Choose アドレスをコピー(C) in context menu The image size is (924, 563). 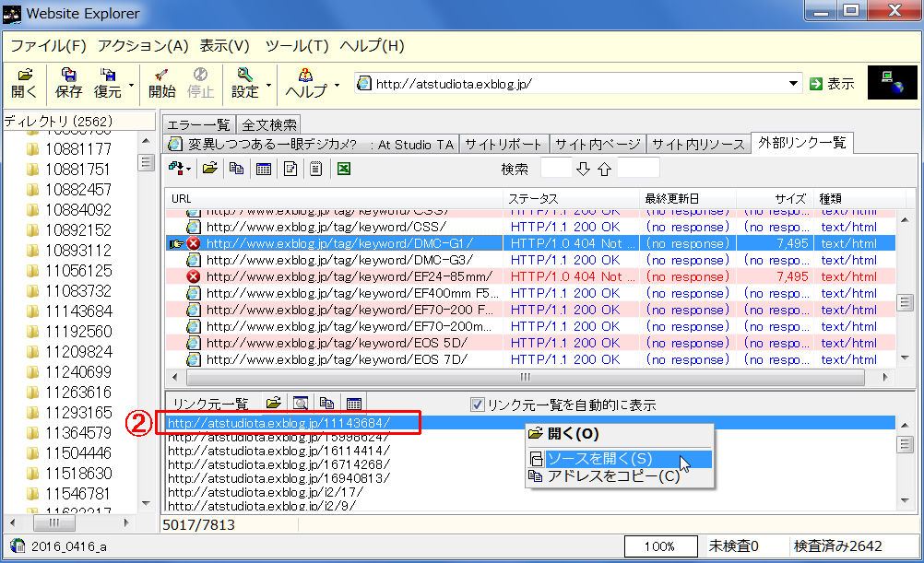pyautogui.click(x=619, y=475)
